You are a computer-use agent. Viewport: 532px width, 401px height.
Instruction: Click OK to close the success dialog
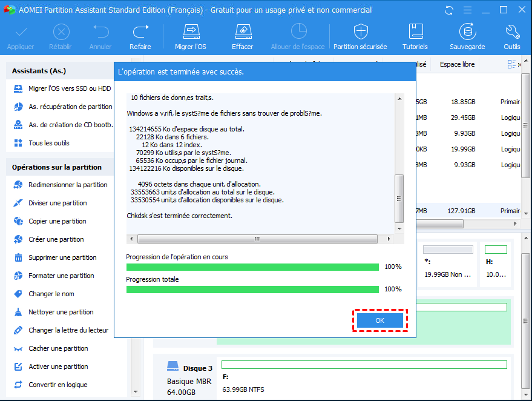(x=379, y=320)
